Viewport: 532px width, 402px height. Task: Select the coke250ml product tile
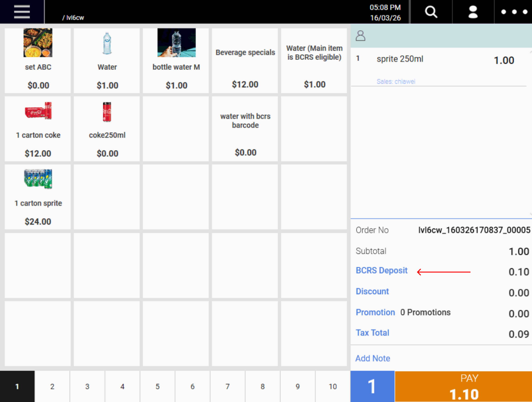pyautogui.click(x=107, y=129)
